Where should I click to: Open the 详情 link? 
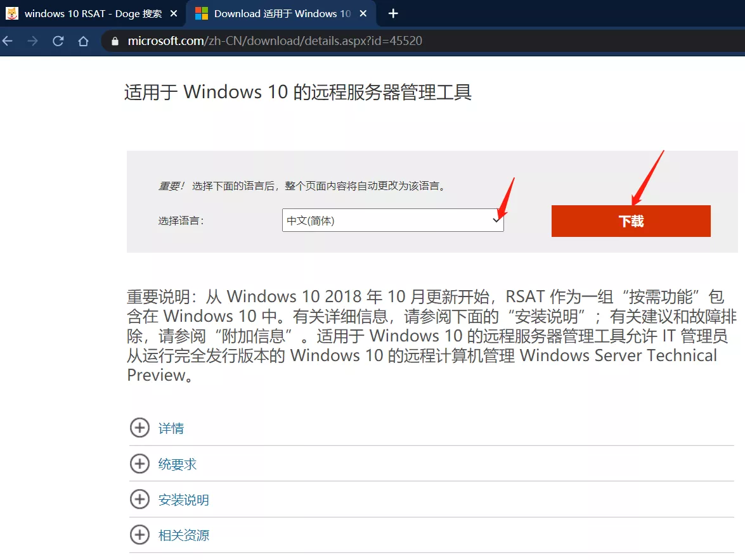coord(171,429)
